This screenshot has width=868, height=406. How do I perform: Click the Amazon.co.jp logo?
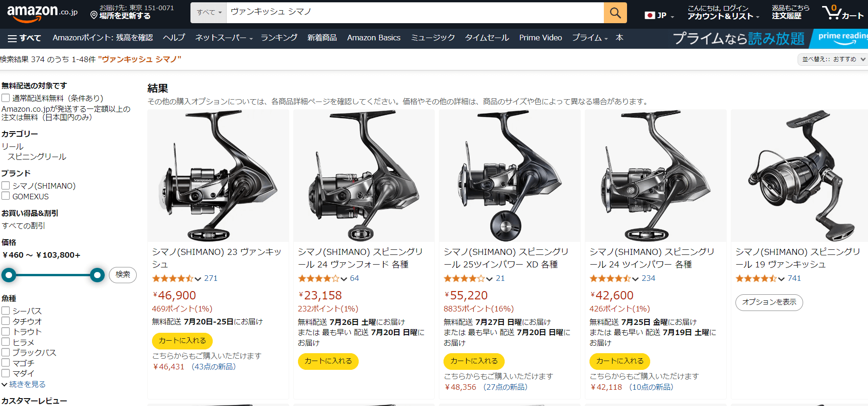point(42,13)
